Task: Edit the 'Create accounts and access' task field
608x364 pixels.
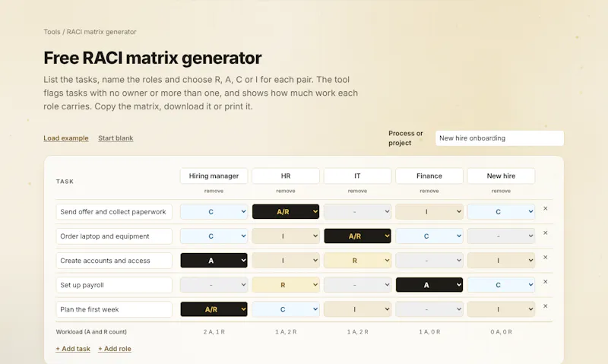Action: click(114, 261)
